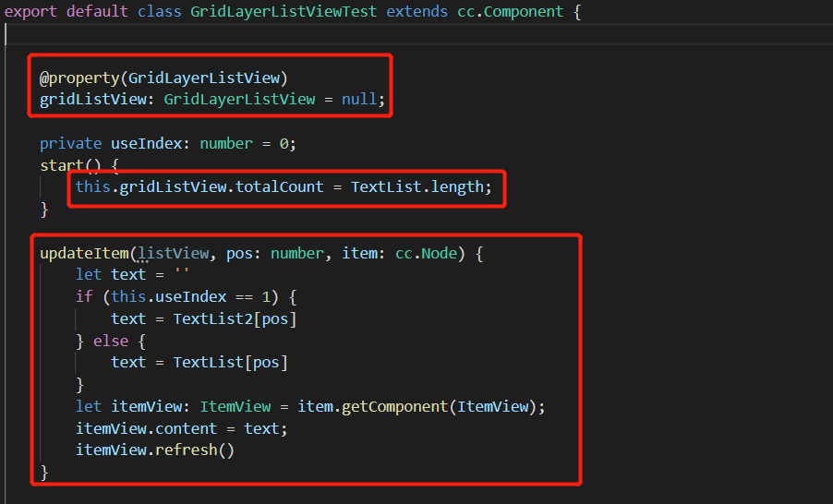Click 'TextList.length' expression

point(417,187)
